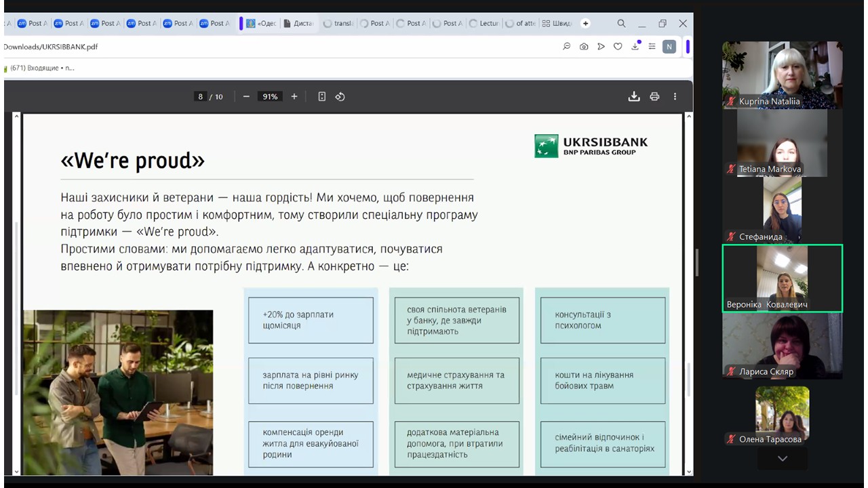This screenshot has width=868, height=488.
Task: Switch to the Lectur browser tab
Action: coord(483,23)
